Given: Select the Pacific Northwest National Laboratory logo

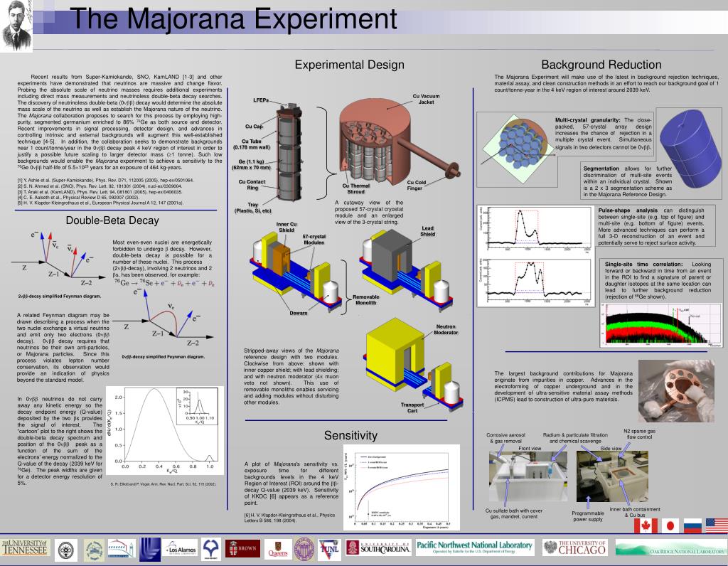Looking at the screenshot, I should [474, 548].
